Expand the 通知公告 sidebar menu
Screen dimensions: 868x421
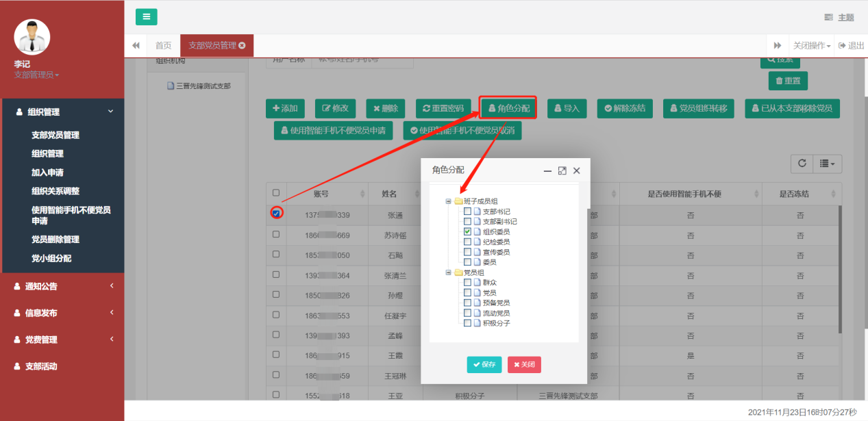(62, 286)
